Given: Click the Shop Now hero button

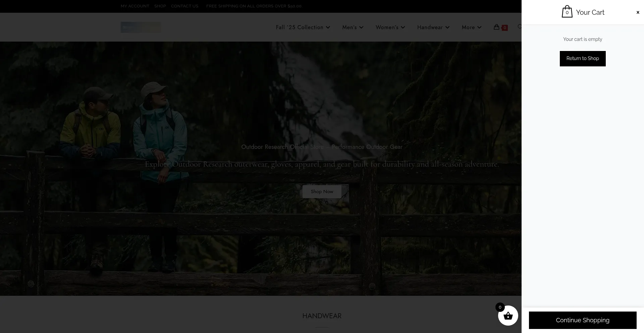Looking at the screenshot, I should (x=322, y=191).
